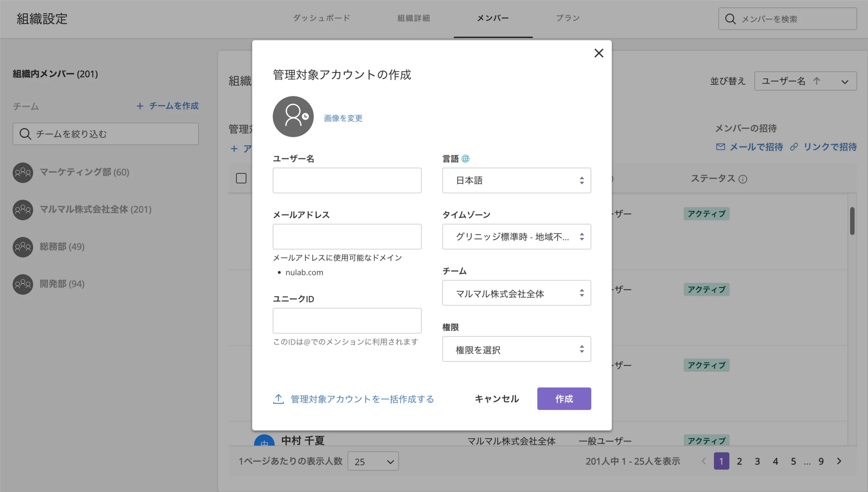Image resolution: width=868 pixels, height=492 pixels.
Task: Click the purple 作成 button
Action: pos(564,399)
